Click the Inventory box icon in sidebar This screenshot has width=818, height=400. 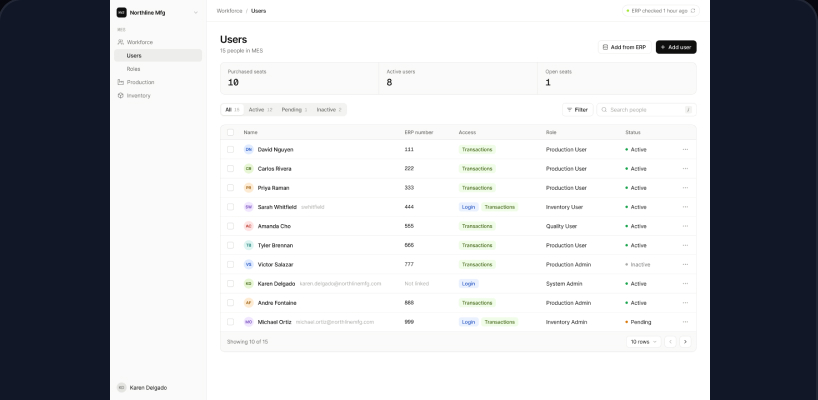[121, 95]
